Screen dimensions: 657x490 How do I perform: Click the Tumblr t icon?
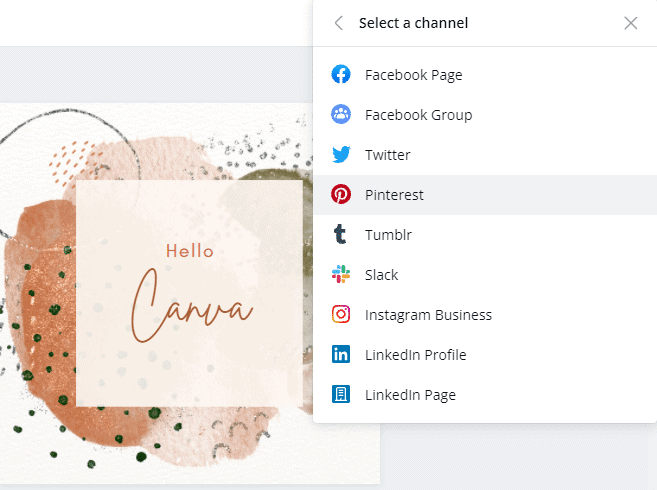click(340, 234)
